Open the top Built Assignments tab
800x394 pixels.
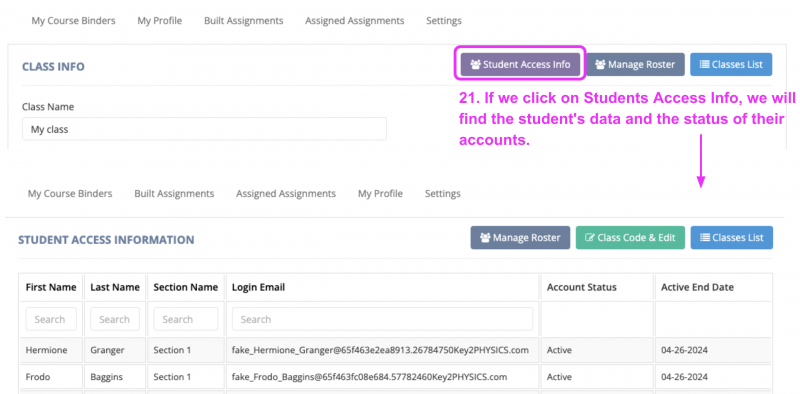click(243, 20)
